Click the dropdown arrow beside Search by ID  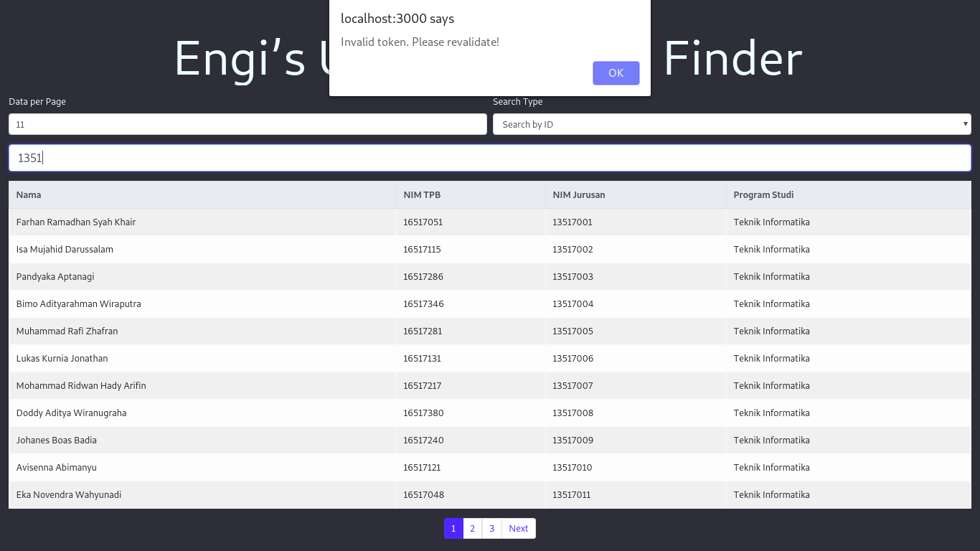(966, 123)
